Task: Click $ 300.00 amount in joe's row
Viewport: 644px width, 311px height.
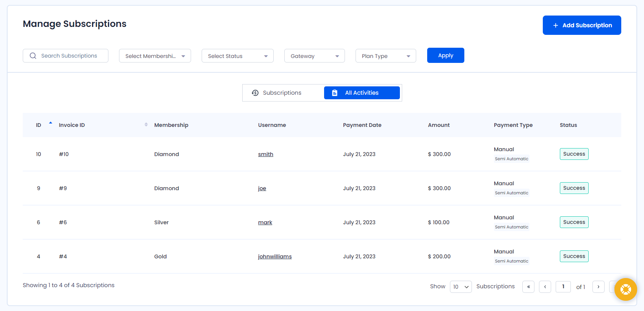Action: tap(439, 188)
